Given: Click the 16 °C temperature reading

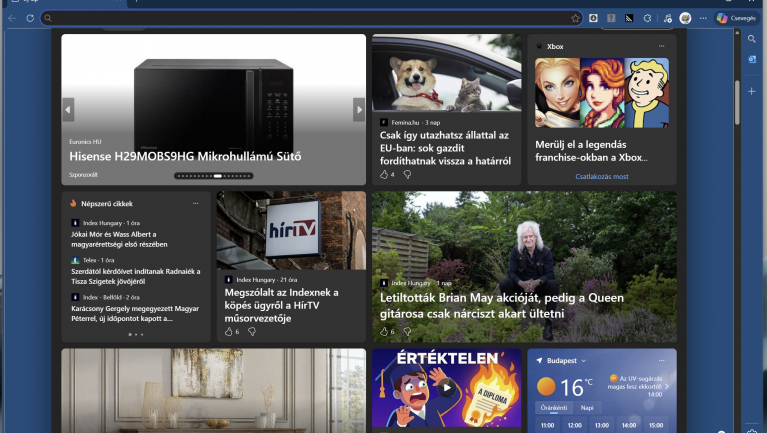Looking at the screenshot, I should click(x=575, y=387).
